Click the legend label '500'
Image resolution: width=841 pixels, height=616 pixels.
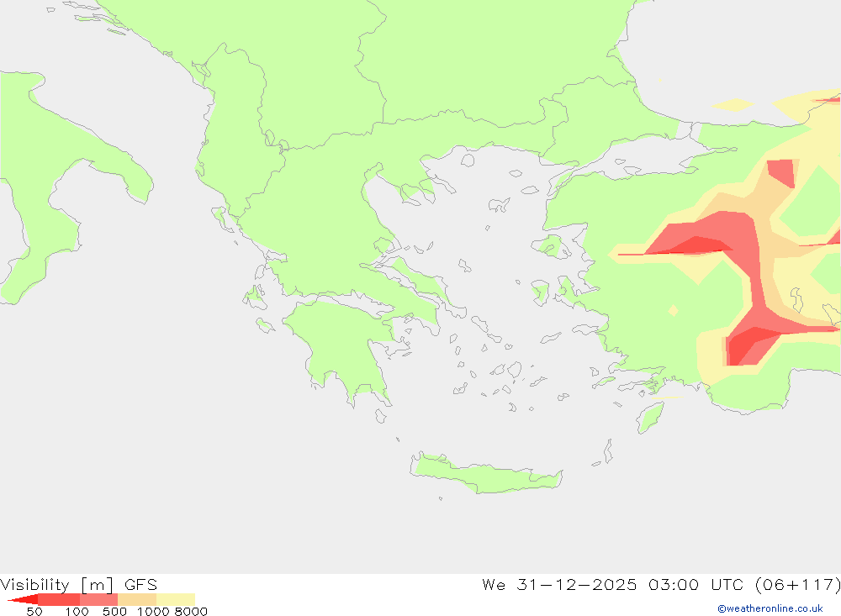[x=114, y=612]
